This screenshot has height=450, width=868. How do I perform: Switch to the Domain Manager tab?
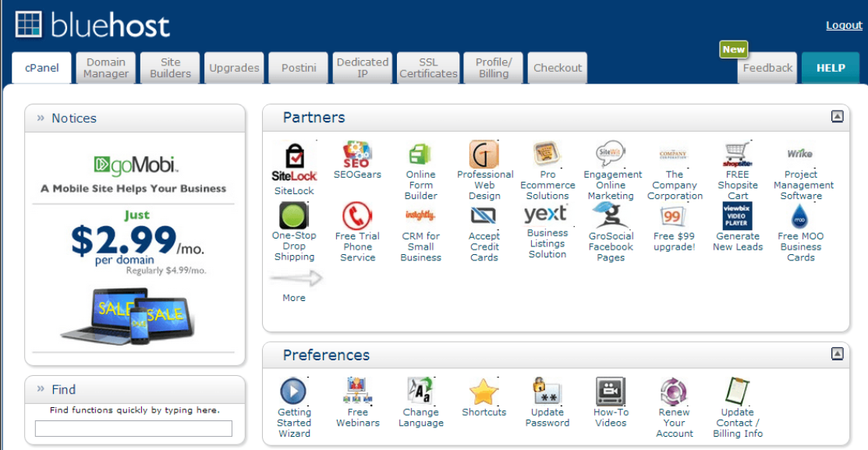click(x=105, y=68)
